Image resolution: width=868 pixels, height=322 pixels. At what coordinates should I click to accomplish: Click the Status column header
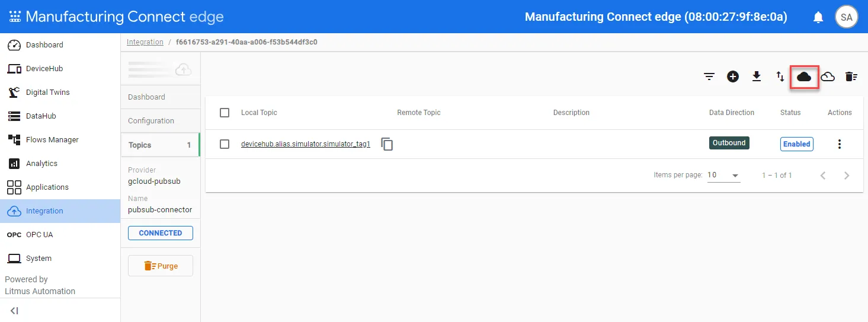pos(790,113)
